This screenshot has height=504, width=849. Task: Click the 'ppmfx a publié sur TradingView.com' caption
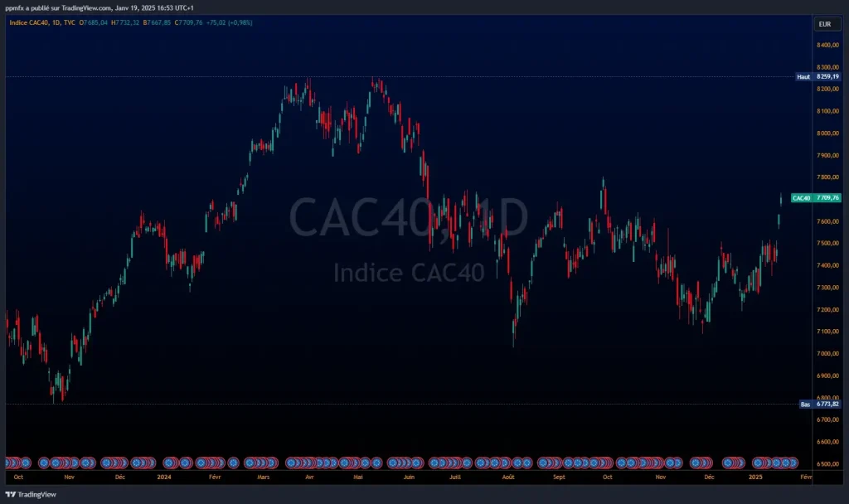tap(59, 8)
